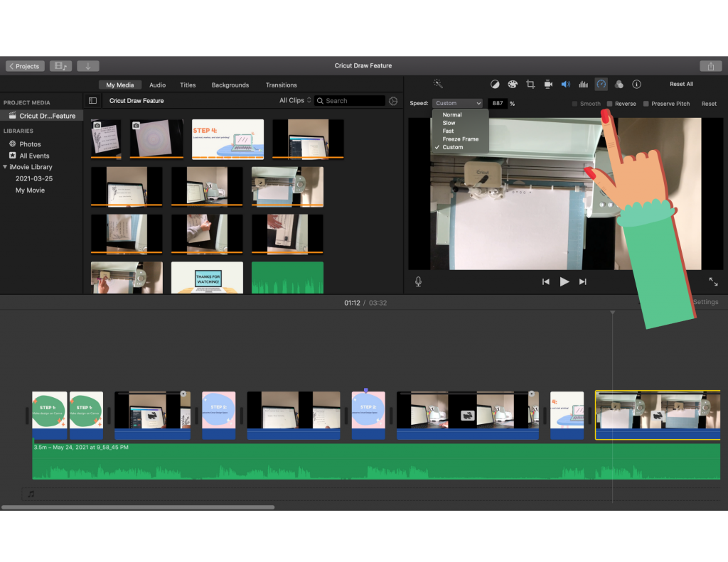Go back to Projects

click(x=25, y=66)
